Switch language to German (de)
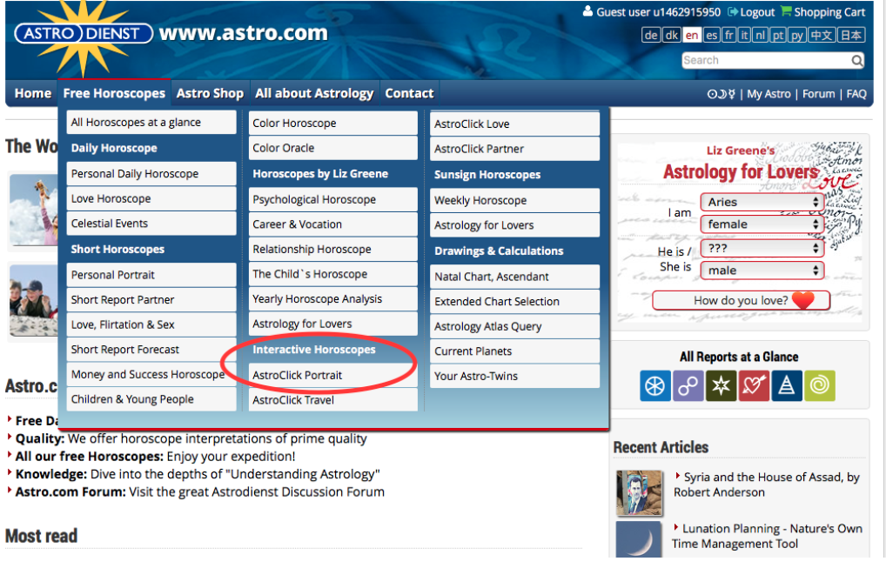 651,35
